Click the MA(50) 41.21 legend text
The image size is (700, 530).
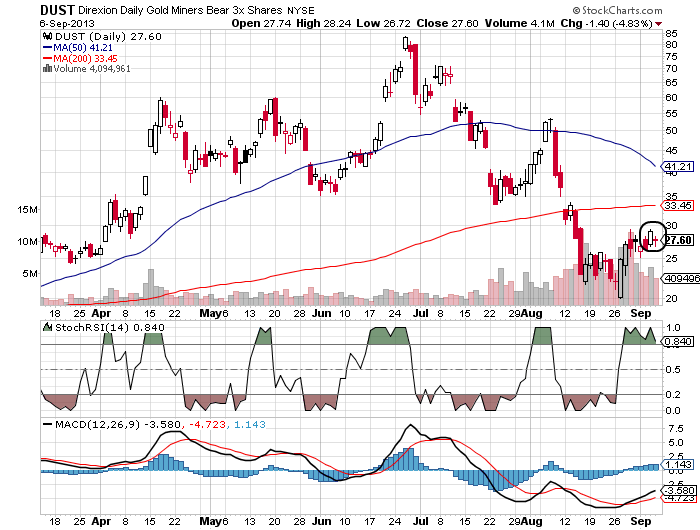83,47
